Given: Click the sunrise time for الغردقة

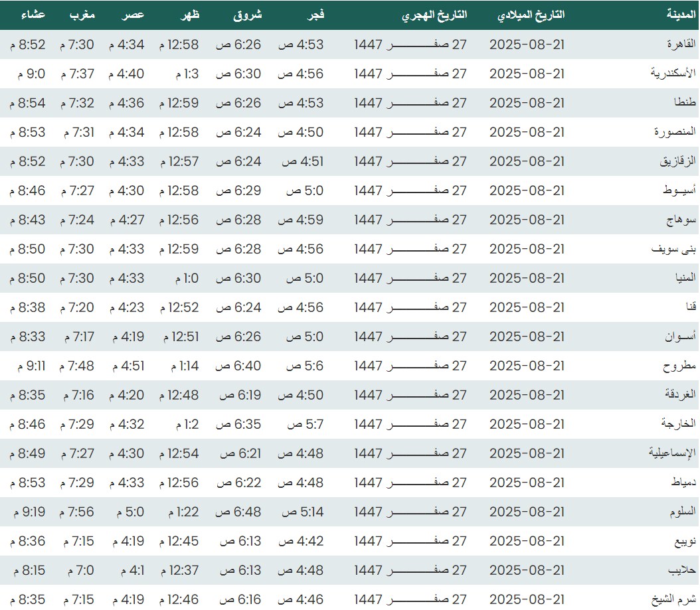Looking at the screenshot, I should point(239,395).
